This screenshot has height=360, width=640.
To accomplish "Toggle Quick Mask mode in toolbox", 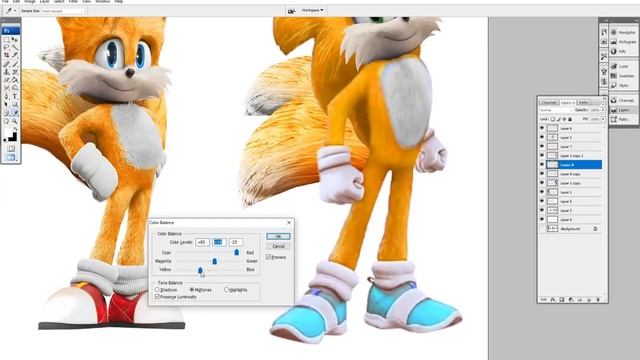I will 11,148.
